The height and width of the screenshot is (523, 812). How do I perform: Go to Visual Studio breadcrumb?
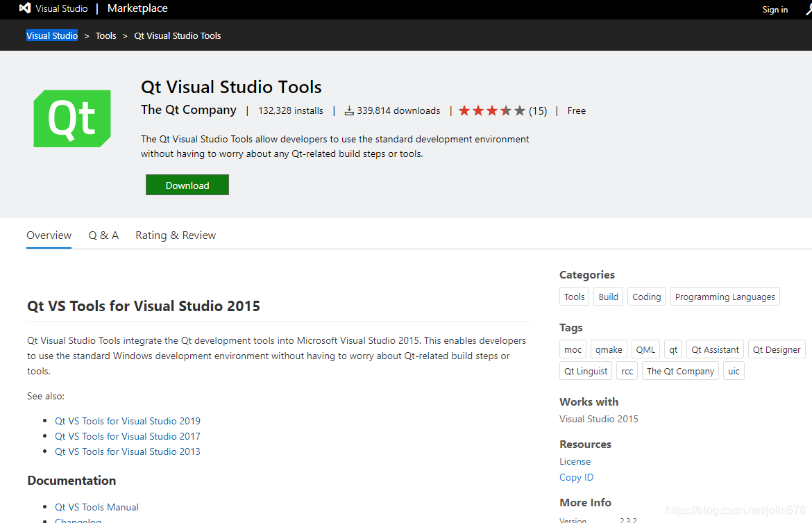(x=52, y=35)
